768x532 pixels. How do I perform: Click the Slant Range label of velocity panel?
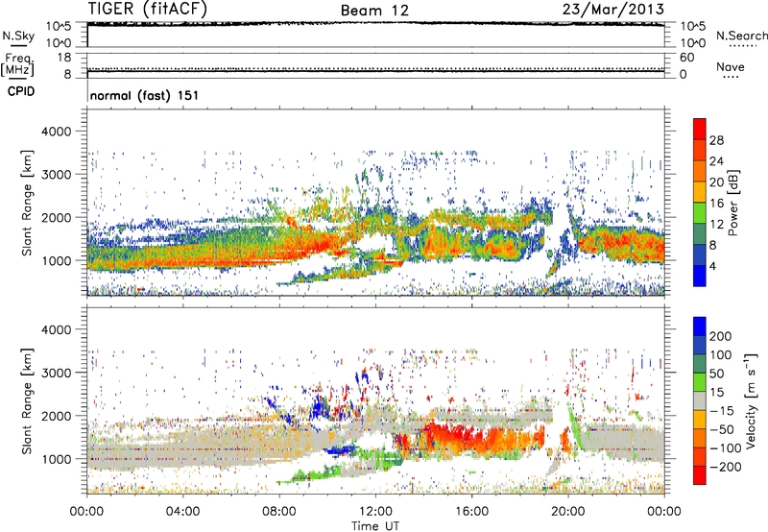(27, 401)
